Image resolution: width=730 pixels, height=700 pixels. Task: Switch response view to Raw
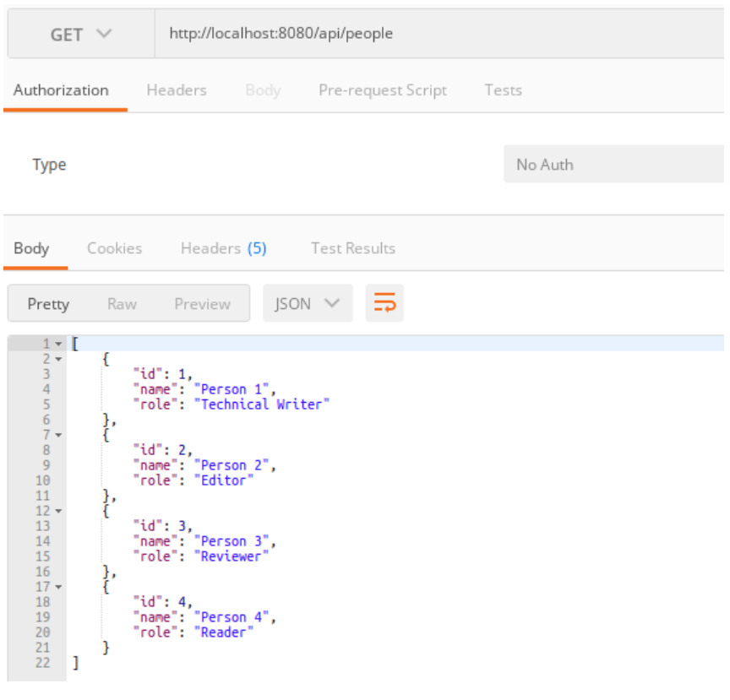click(122, 303)
